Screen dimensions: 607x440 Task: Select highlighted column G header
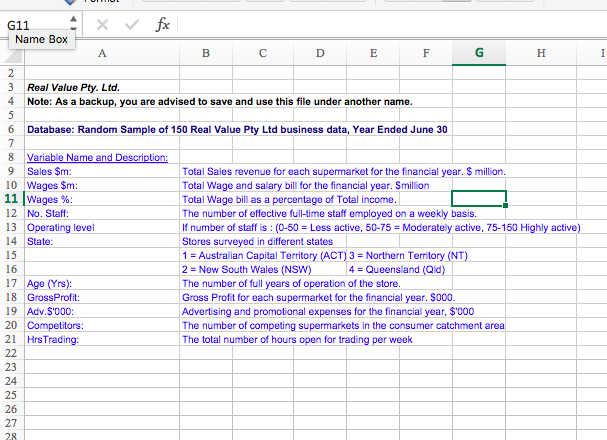[x=479, y=53]
